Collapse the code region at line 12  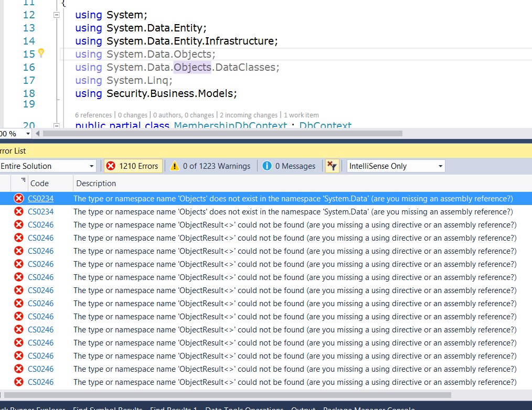coord(56,15)
